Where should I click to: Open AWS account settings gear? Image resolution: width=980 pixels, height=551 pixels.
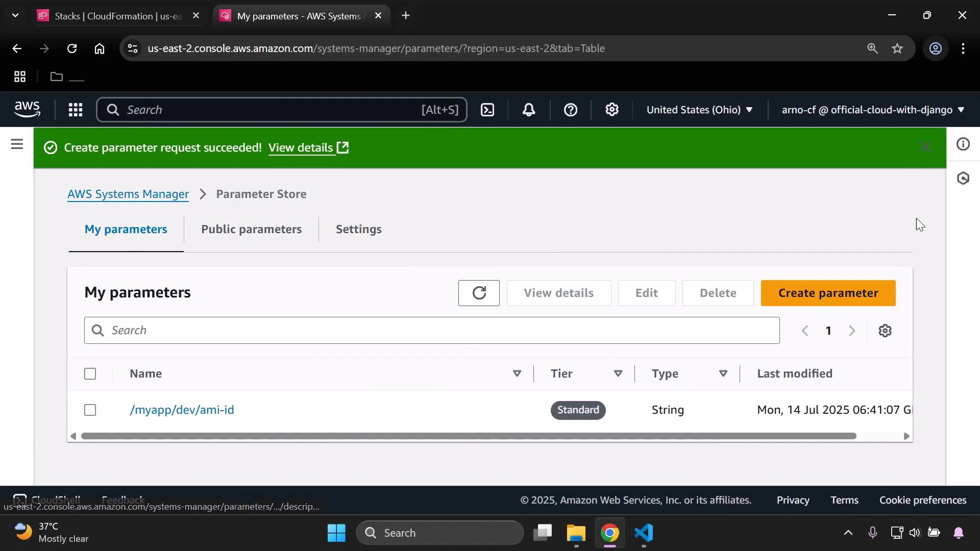pyautogui.click(x=612, y=110)
